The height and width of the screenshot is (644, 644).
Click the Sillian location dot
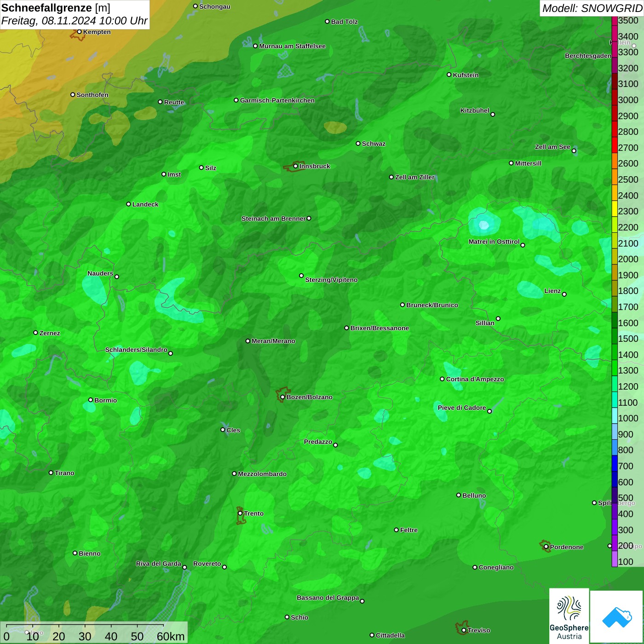498,318
